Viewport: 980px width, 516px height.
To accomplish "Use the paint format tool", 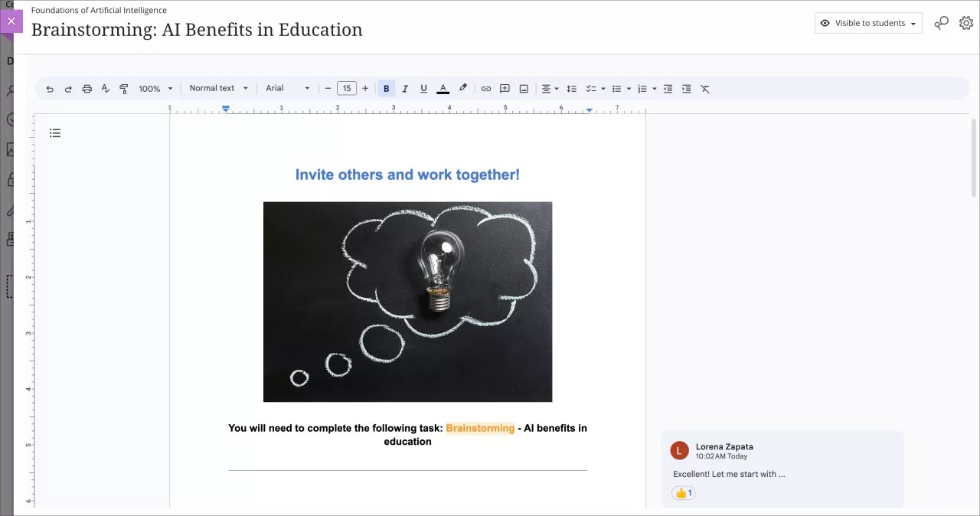I will 124,88.
